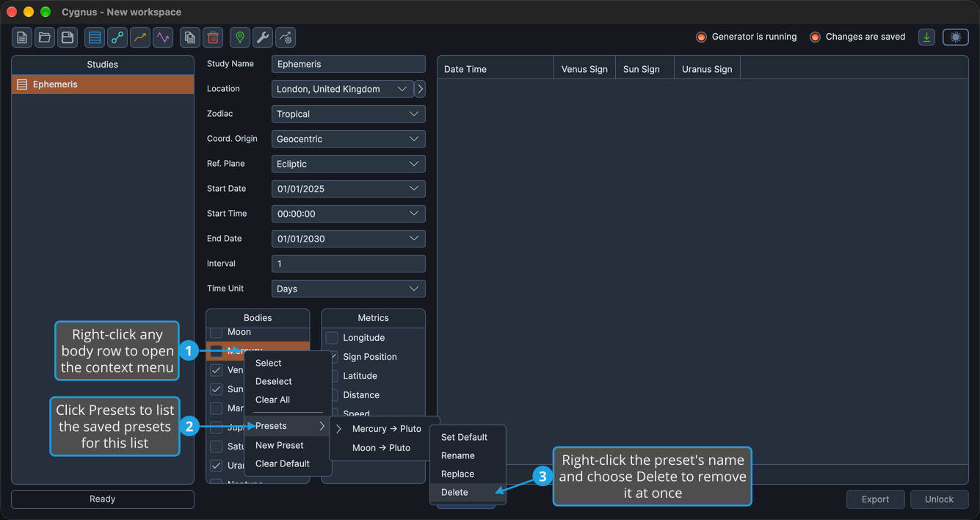Click the Distance metric label
This screenshot has width=980, height=520.
(361, 395)
